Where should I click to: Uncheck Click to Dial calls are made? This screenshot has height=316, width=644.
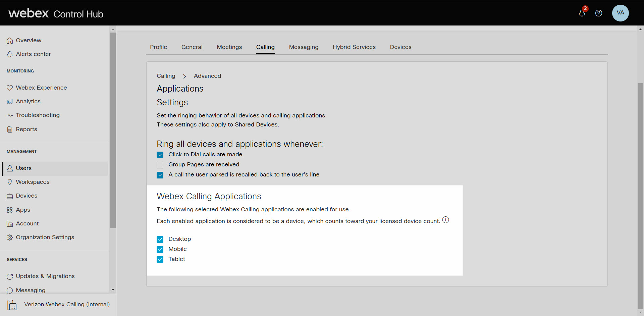pos(160,155)
